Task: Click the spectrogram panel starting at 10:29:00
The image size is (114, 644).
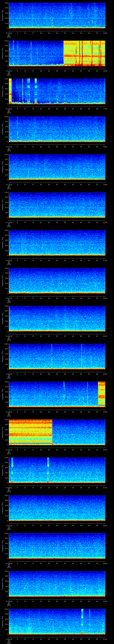Action: [x=57, y=584]
